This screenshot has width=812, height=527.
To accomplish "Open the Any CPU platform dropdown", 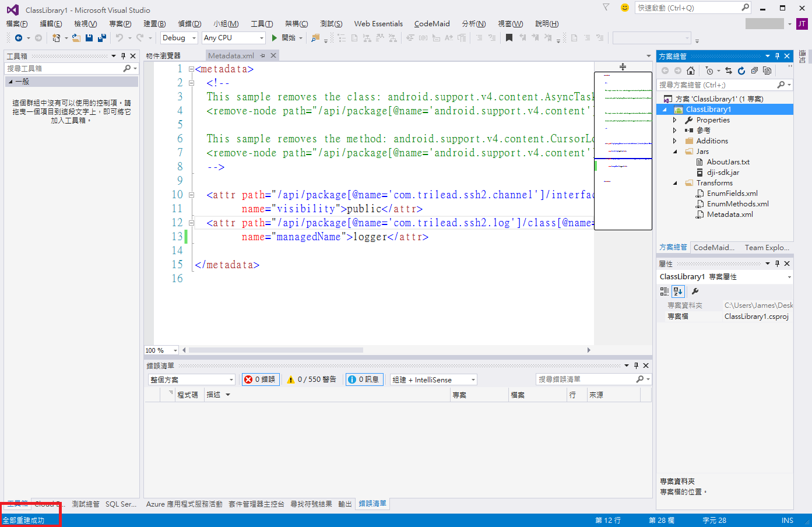I will pyautogui.click(x=234, y=38).
